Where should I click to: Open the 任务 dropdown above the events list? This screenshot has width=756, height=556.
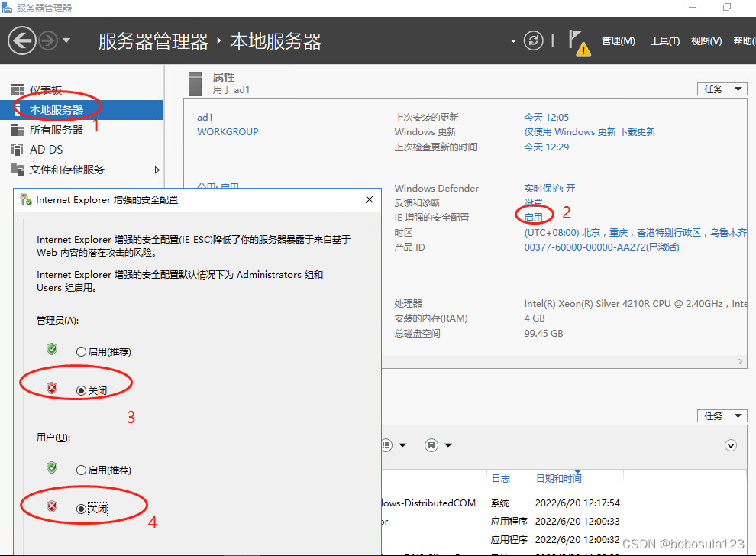722,416
